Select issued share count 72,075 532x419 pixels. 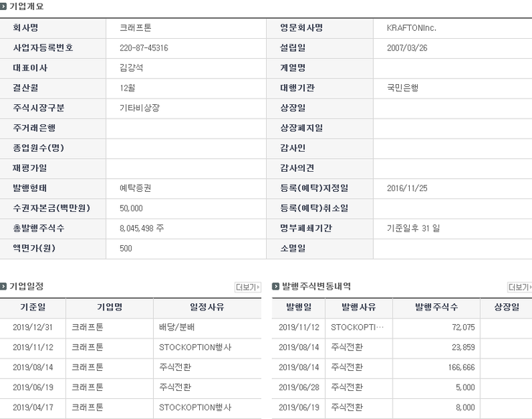point(463,328)
